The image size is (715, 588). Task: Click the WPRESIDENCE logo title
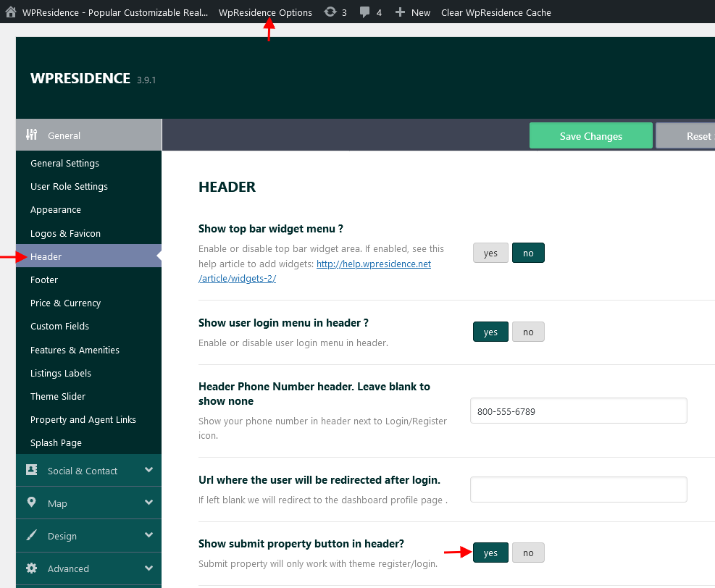pyautogui.click(x=80, y=78)
